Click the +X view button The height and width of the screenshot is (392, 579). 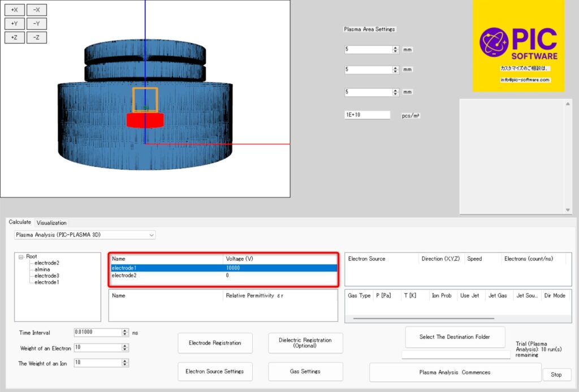click(x=14, y=10)
